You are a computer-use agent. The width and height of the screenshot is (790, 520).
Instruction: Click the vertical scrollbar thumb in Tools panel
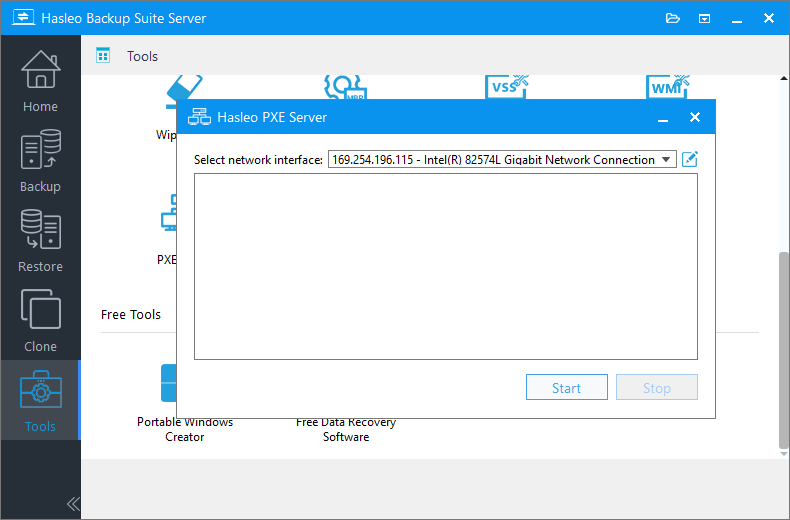click(783, 350)
